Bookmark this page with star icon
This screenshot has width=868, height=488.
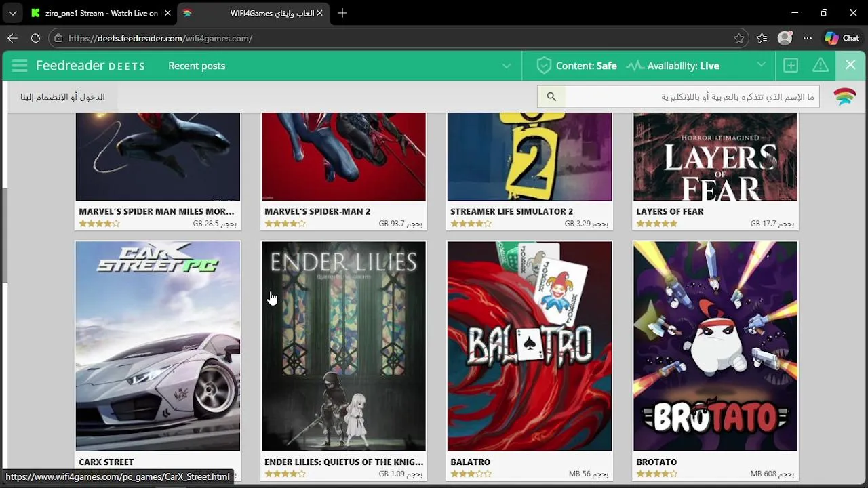[739, 38]
